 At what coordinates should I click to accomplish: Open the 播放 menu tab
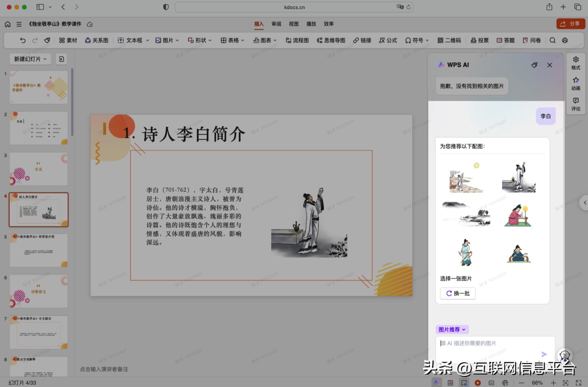311,24
